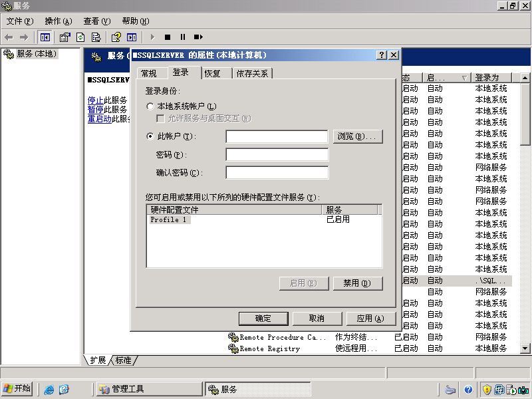Click the Back arrow toolbar icon
Screen dimensions: 532x399
[9, 37]
